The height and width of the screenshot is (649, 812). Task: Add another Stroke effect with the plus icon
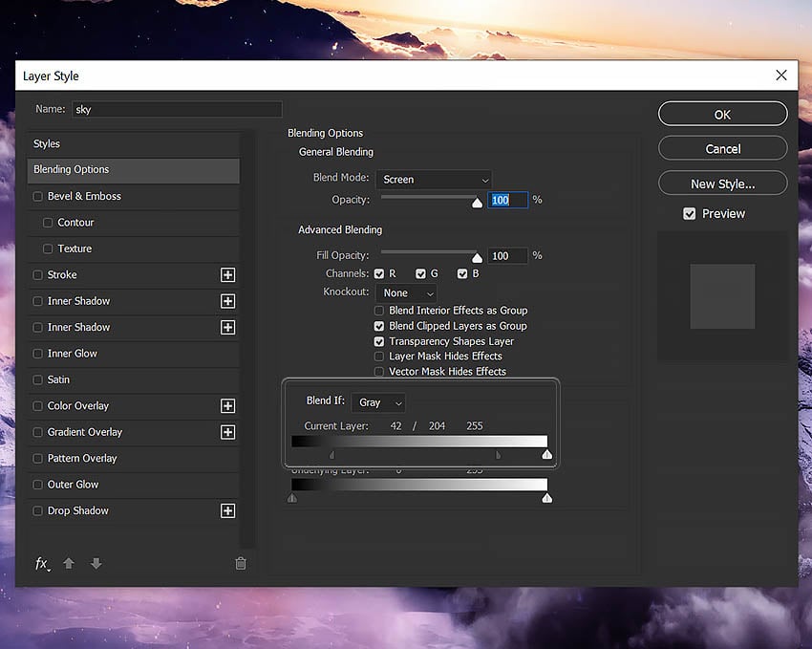[227, 274]
